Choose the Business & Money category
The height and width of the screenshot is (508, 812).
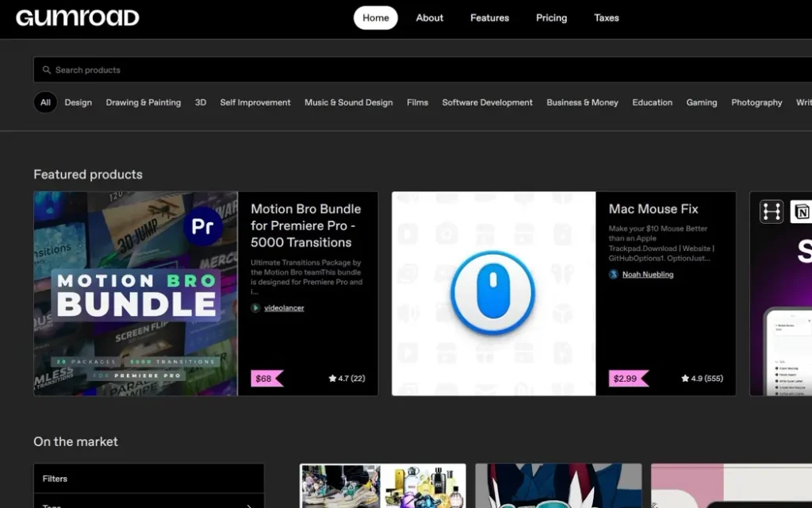pos(582,102)
